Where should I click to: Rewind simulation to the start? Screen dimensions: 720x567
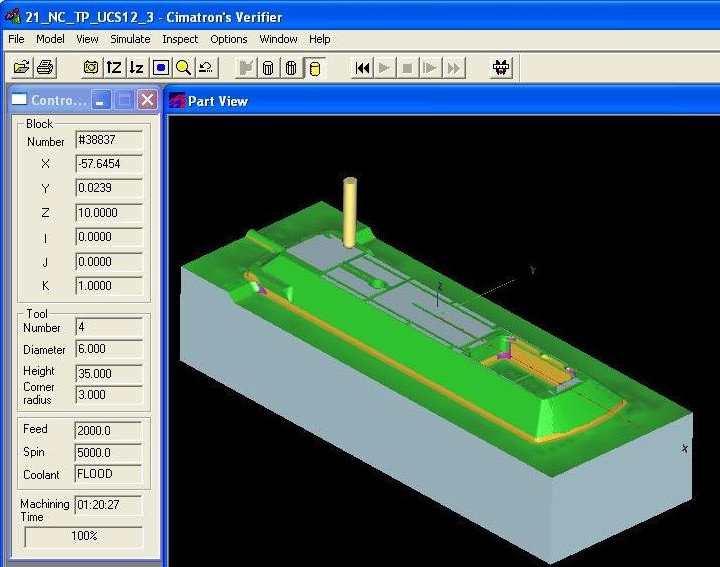tap(362, 67)
